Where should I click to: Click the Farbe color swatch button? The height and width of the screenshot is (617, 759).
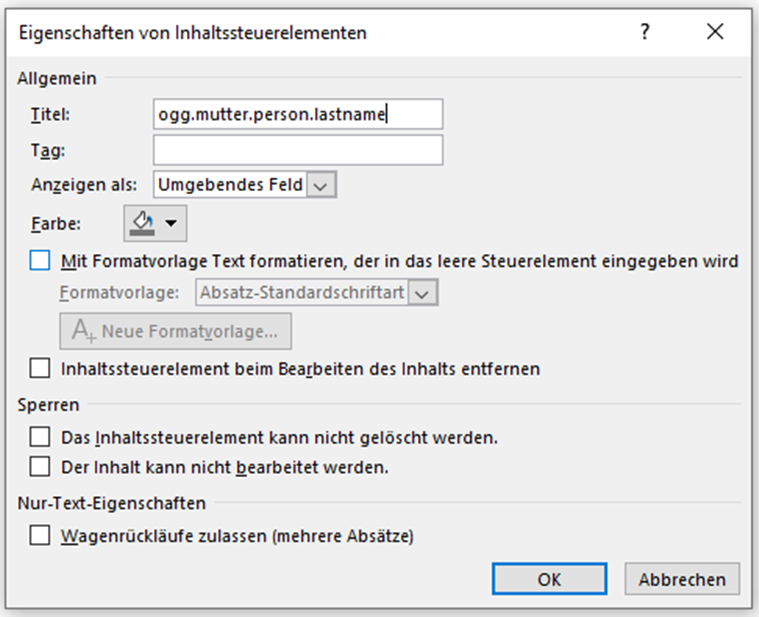click(155, 222)
